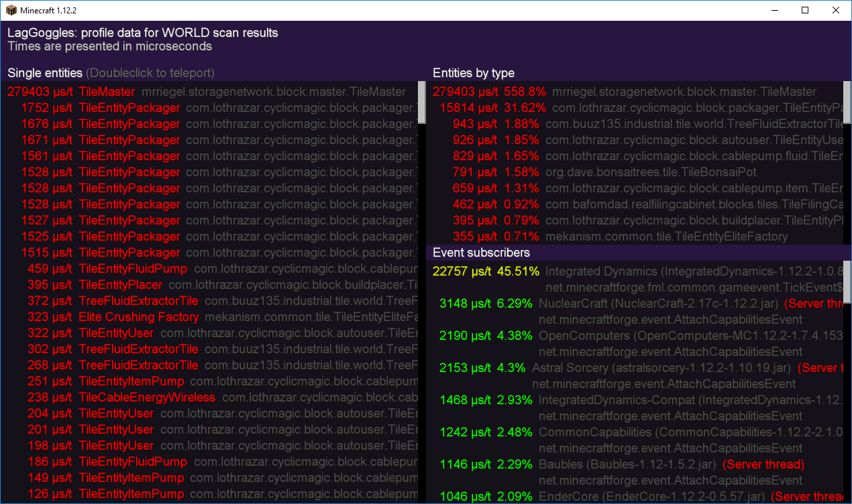Click the buildplacer 0.79% type row
The height and width of the screenshot is (504, 852).
(636, 220)
